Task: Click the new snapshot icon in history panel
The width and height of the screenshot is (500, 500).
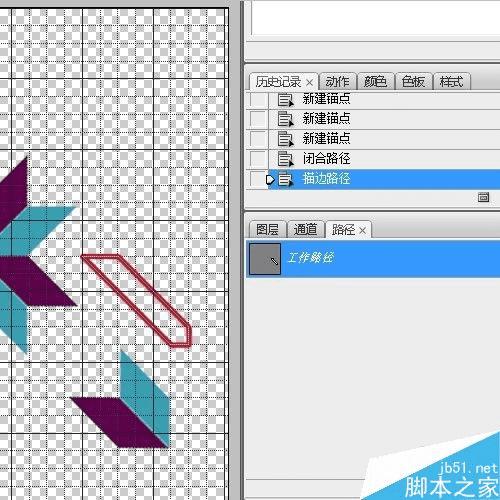Action: pos(483,197)
